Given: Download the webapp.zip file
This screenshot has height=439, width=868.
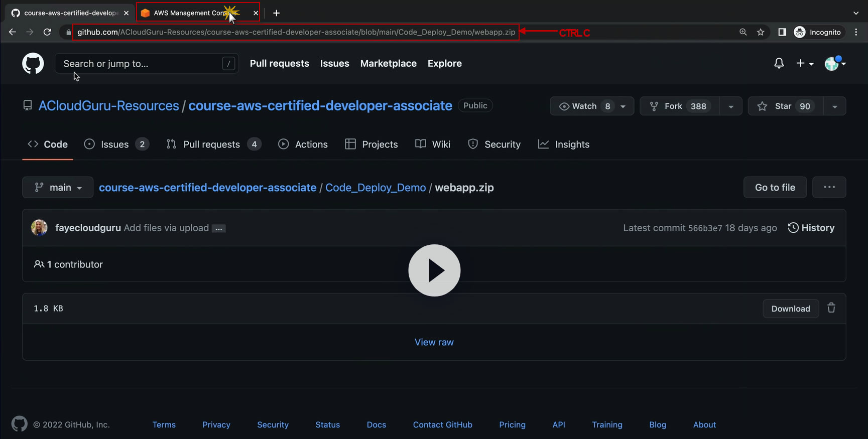Looking at the screenshot, I should [790, 309].
